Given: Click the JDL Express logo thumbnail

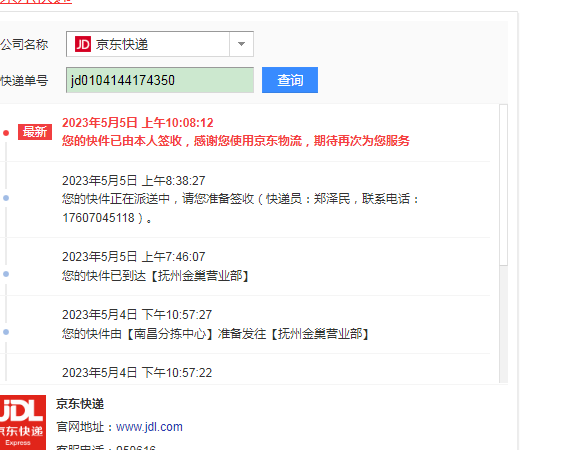Looking at the screenshot, I should coord(23,423).
